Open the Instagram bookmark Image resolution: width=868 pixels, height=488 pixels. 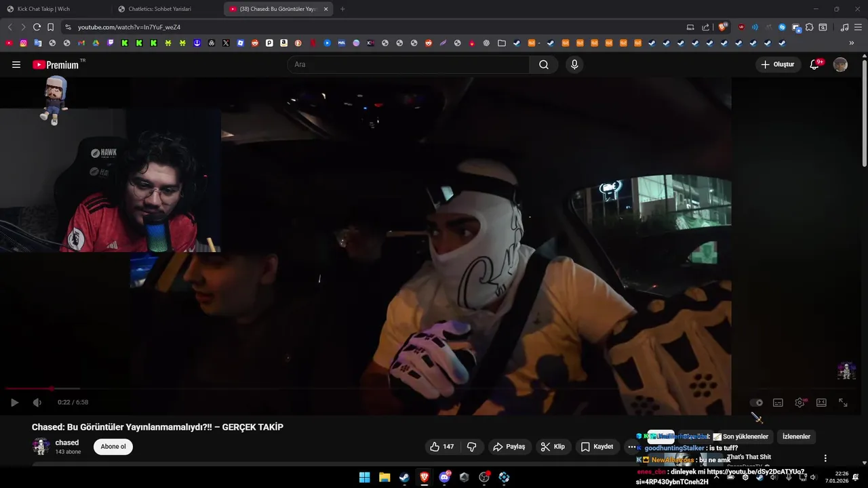tap(23, 43)
